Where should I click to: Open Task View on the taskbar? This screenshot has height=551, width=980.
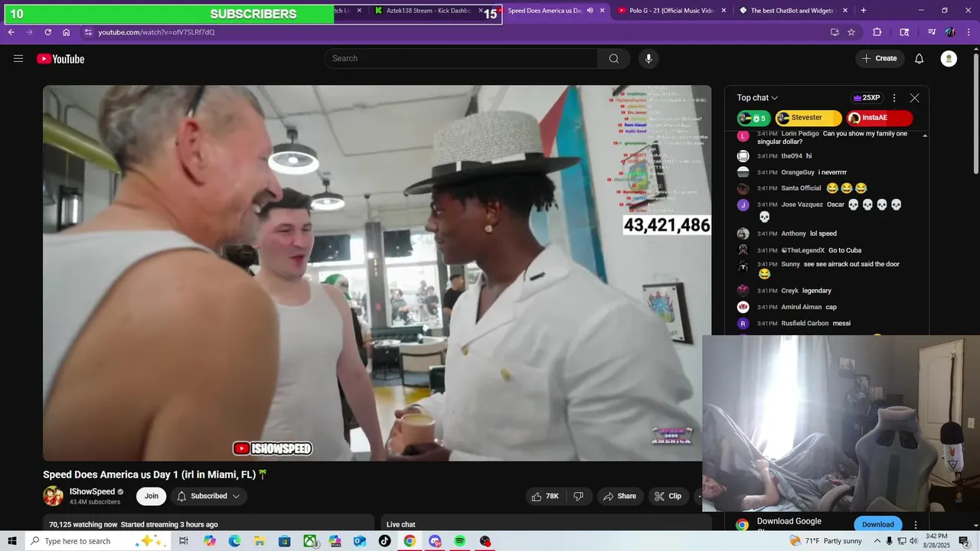pyautogui.click(x=184, y=541)
